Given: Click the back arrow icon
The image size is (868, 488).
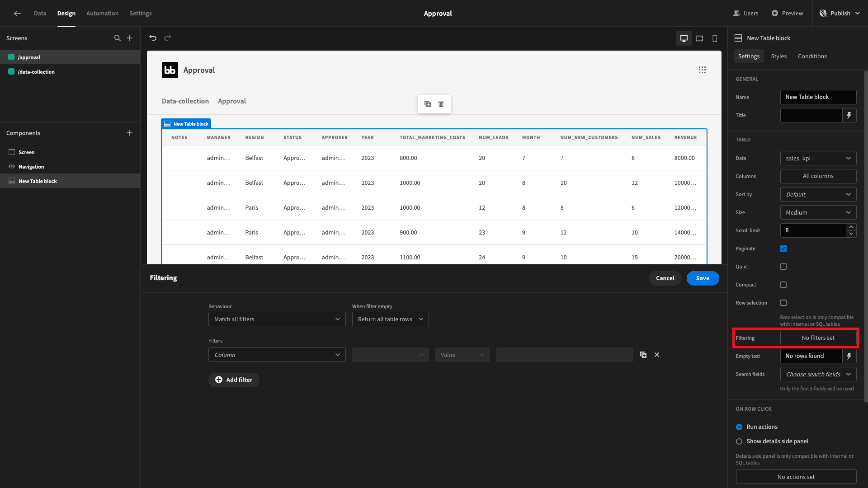Looking at the screenshot, I should click(17, 14).
